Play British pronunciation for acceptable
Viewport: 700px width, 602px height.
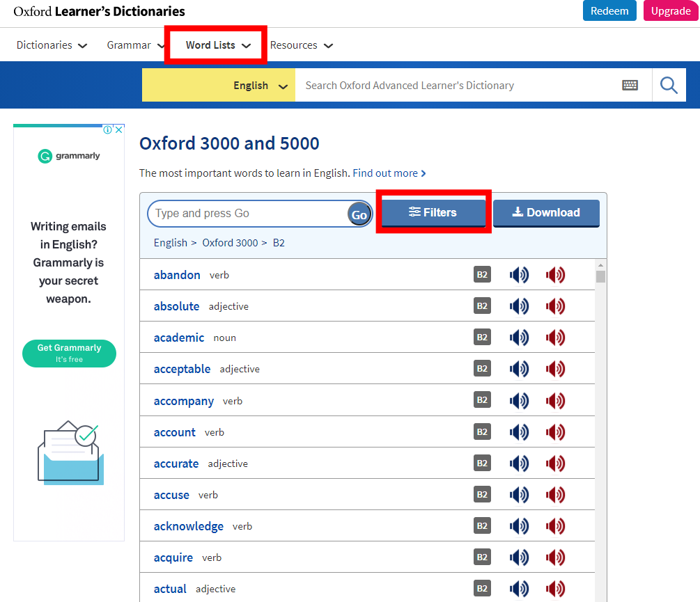519,369
